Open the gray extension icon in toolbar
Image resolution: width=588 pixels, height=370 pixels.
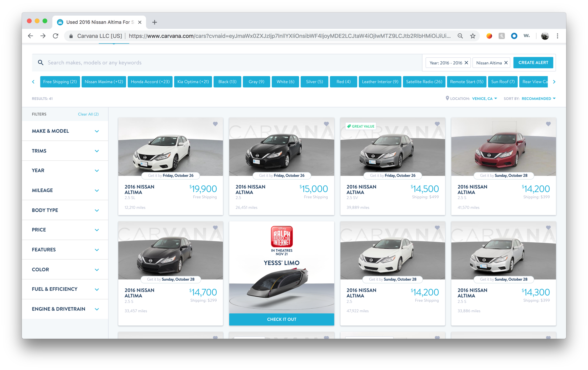click(501, 36)
